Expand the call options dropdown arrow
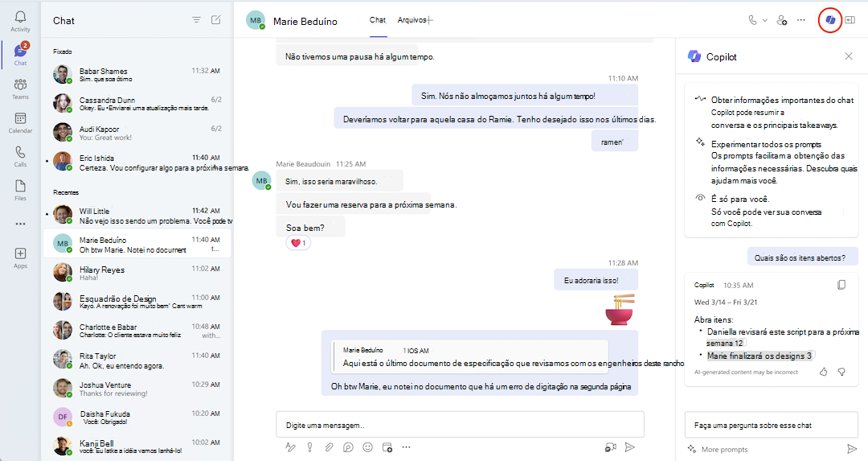Viewport: 868px width, 461px height. coord(765,20)
